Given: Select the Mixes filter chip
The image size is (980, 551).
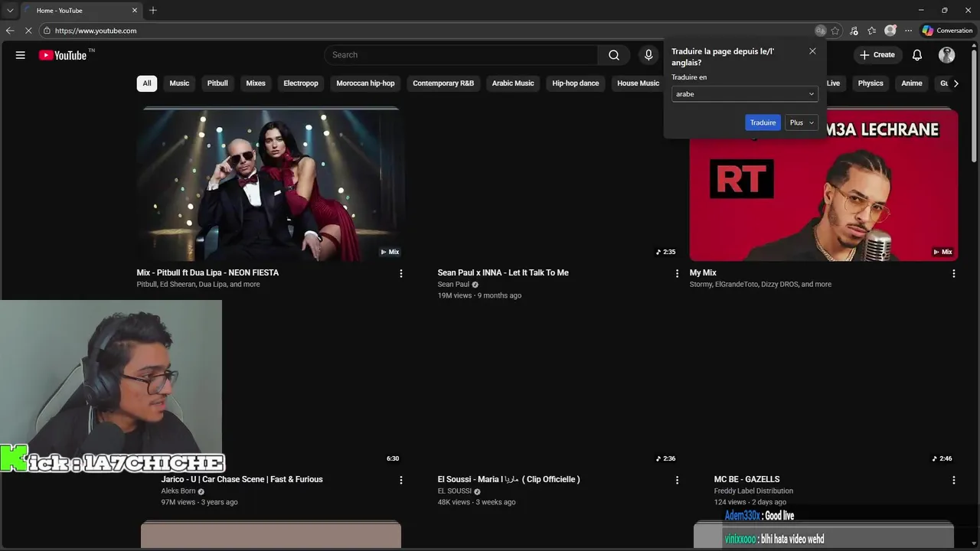Looking at the screenshot, I should 256,83.
